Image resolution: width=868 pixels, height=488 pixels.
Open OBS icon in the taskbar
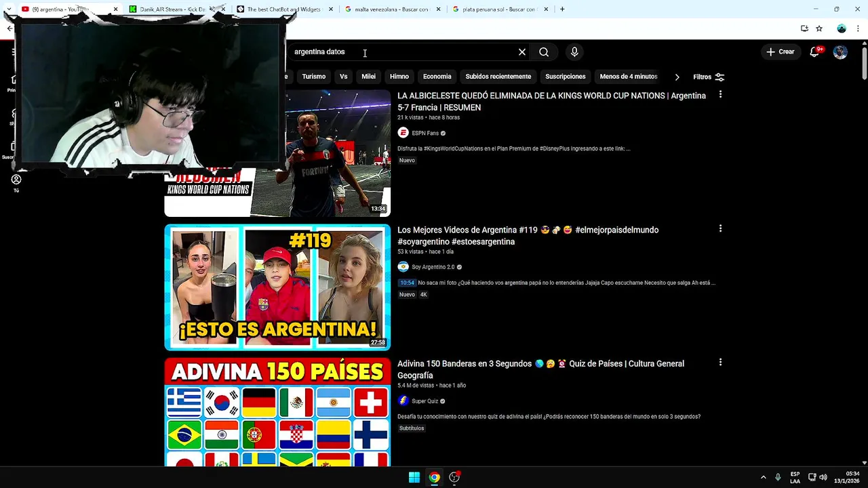[x=454, y=477]
